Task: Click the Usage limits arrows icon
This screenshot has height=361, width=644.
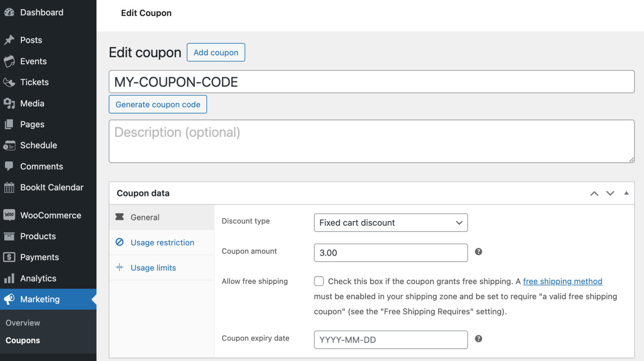Action: (x=119, y=267)
